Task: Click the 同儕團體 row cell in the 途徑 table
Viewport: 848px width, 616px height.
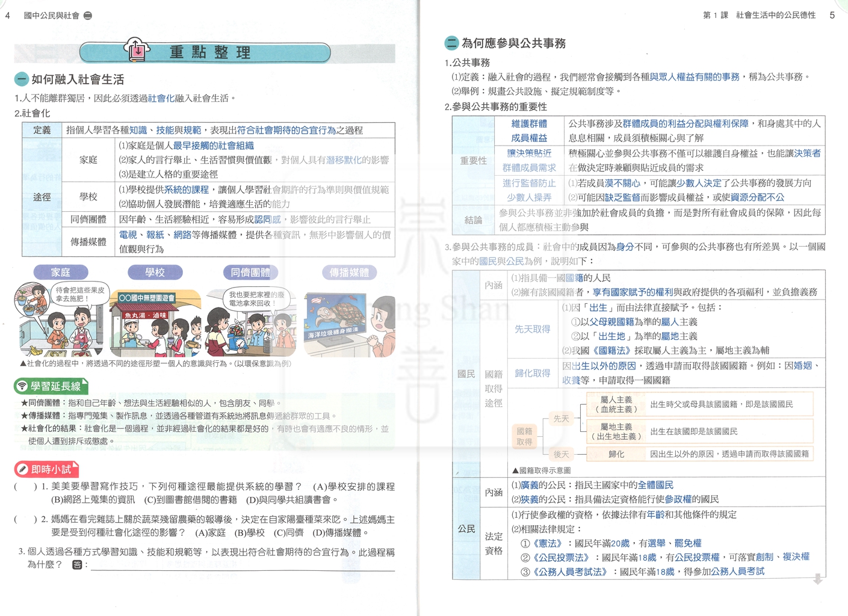Action: click(x=88, y=220)
